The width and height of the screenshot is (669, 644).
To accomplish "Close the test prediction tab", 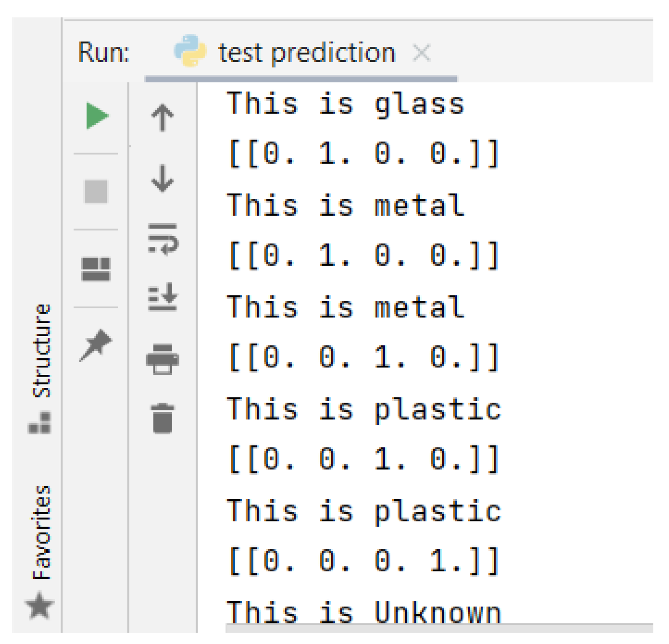I will click(421, 53).
